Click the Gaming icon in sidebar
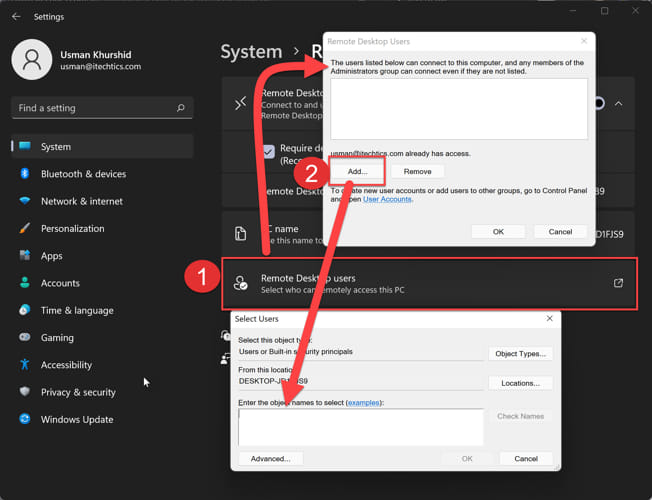This screenshot has width=652, height=500. pyautogui.click(x=25, y=338)
